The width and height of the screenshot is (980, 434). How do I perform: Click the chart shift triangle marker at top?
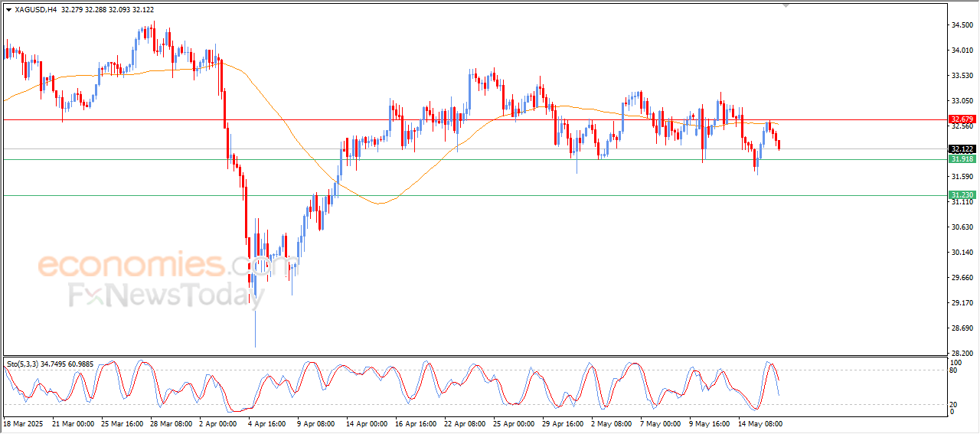point(786,5)
